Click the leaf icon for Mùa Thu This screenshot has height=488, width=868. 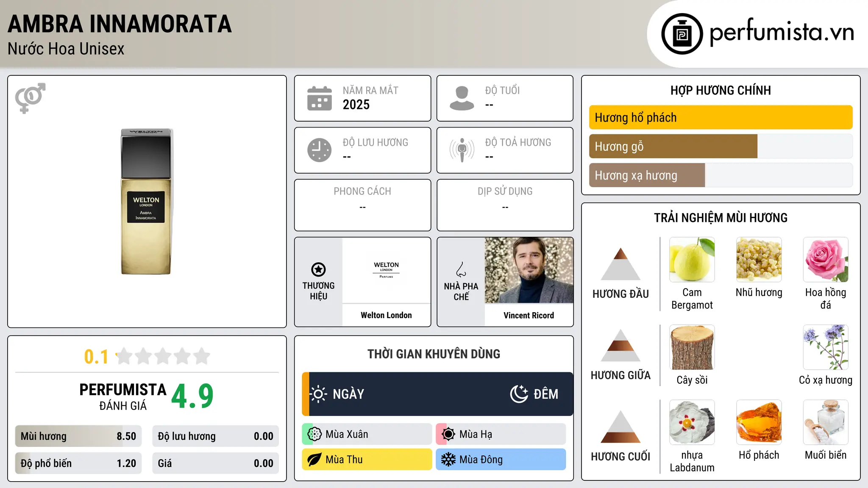pyautogui.click(x=314, y=460)
